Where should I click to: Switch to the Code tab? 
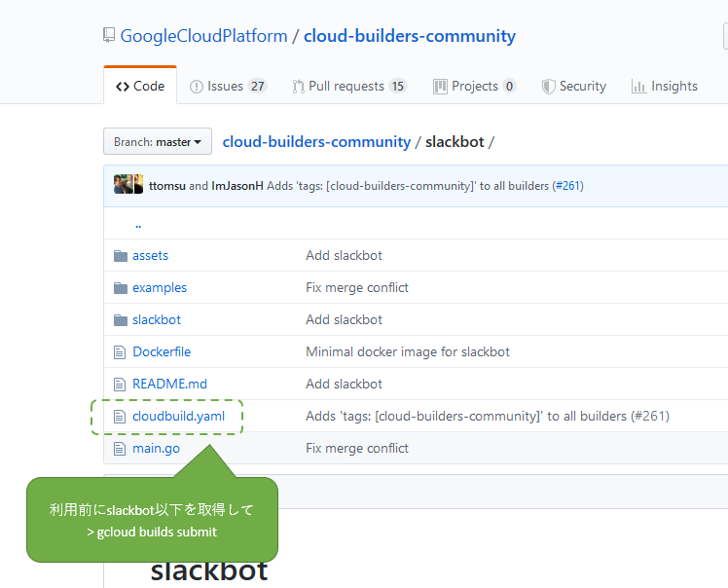pyautogui.click(x=140, y=86)
